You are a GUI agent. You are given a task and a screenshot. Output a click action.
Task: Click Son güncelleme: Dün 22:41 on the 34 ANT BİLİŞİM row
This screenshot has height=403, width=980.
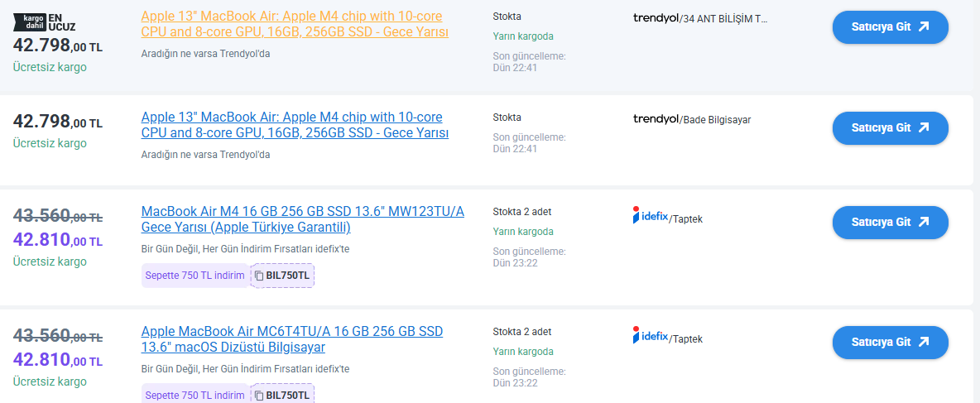[530, 62]
